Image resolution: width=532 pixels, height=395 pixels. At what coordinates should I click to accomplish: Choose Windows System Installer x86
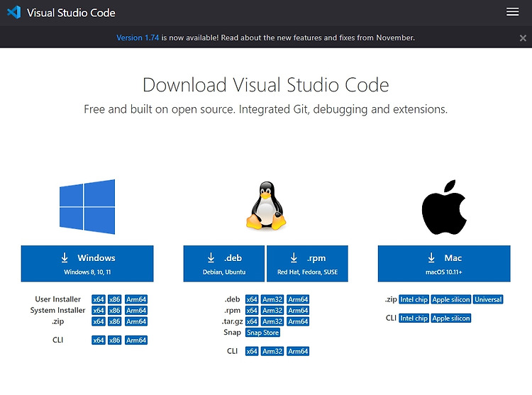pyautogui.click(x=115, y=310)
